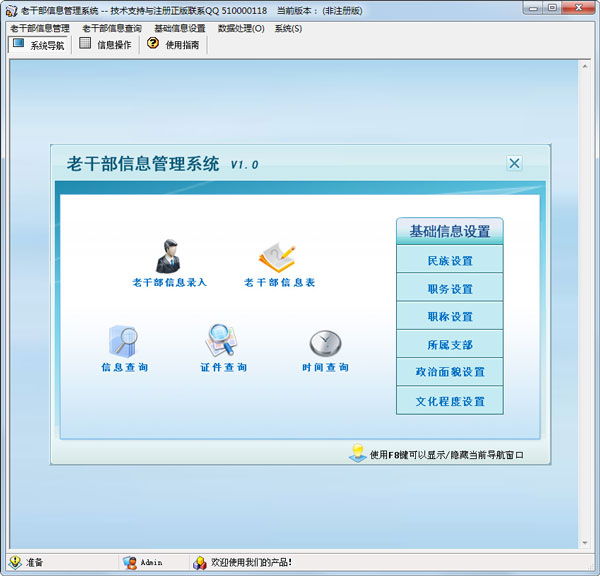Click the app icon in title bar
The height and width of the screenshot is (576, 600).
pyautogui.click(x=11, y=11)
